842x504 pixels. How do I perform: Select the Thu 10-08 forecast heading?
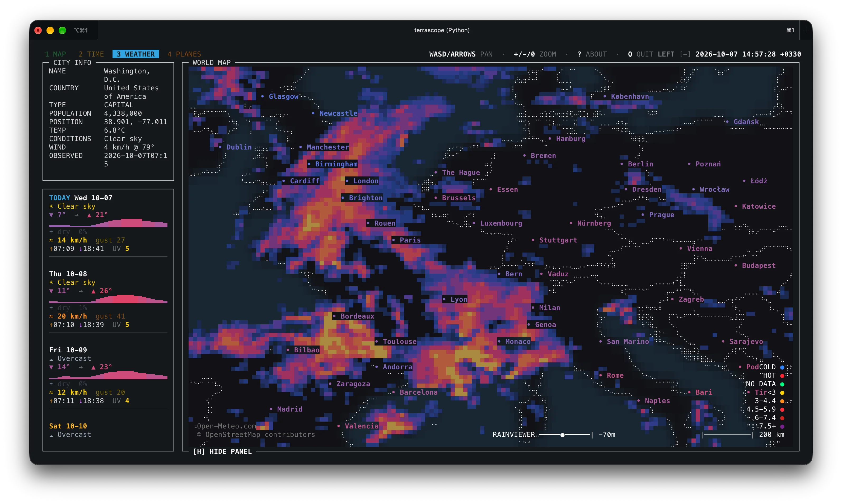click(x=68, y=274)
